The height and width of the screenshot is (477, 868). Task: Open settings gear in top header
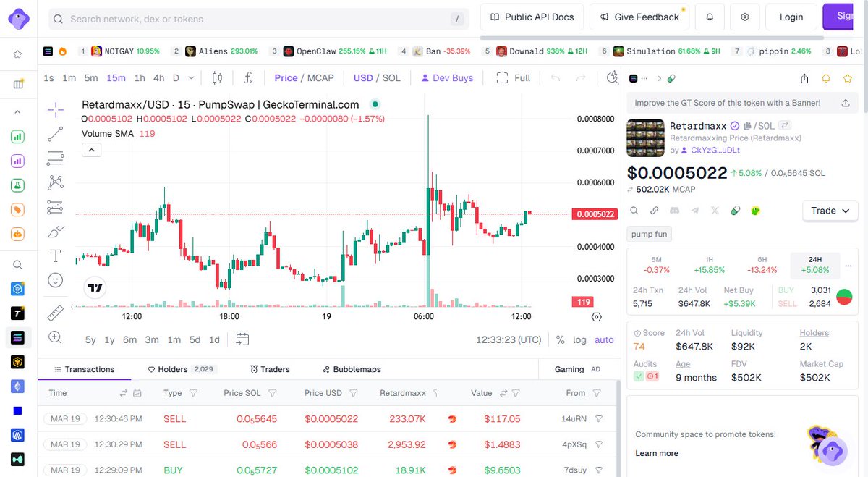click(744, 17)
